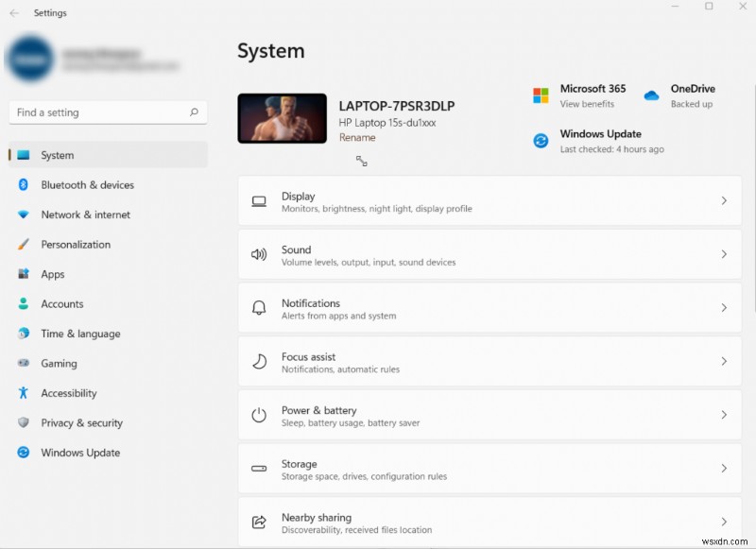Click the back arrow beside Settings
756x549 pixels.
13,12
